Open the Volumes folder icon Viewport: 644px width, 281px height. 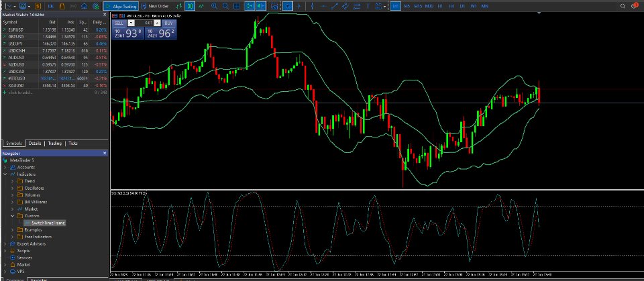point(19,195)
